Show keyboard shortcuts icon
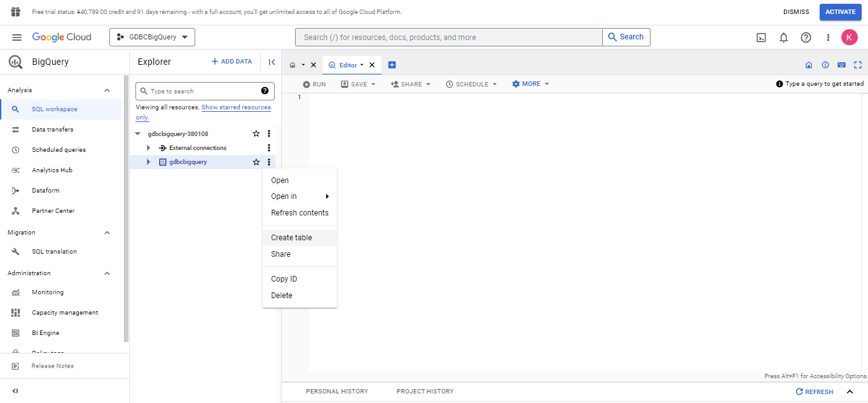Image resolution: width=868 pixels, height=403 pixels. click(x=841, y=65)
